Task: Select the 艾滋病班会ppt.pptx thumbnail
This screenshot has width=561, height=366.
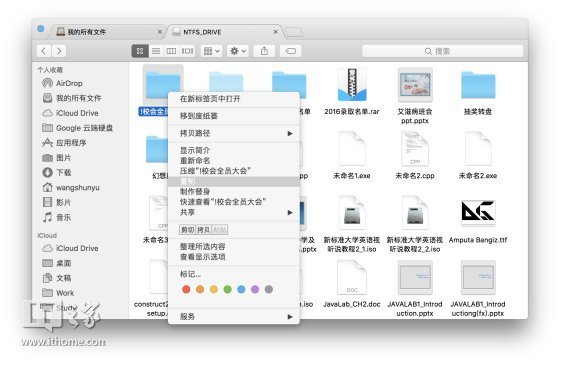Action: pos(415,84)
